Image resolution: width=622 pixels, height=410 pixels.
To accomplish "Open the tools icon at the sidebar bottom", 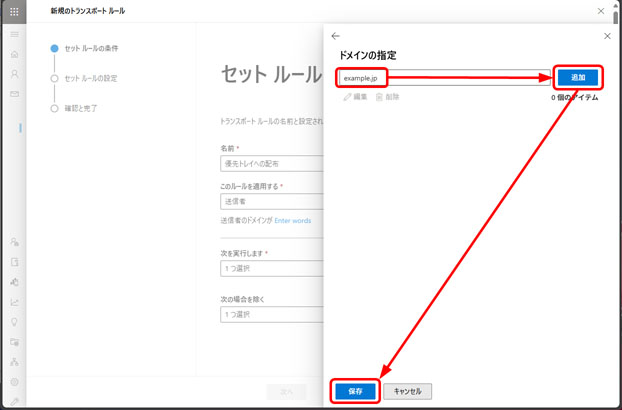I will point(15,401).
